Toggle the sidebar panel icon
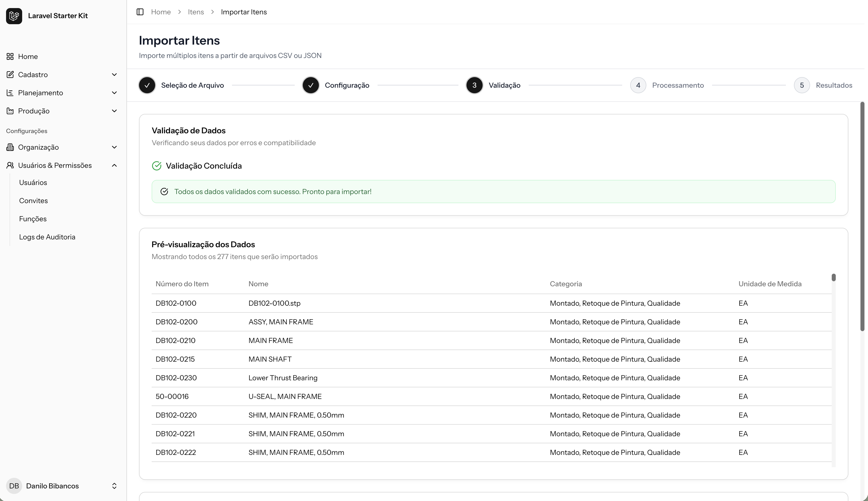Screen dimensions: 868x501 [140, 12]
